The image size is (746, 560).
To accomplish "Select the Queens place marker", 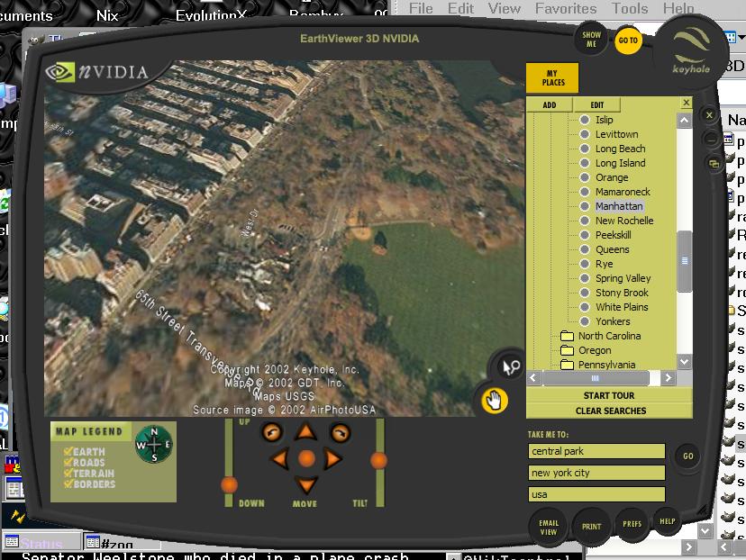I will point(585,249).
